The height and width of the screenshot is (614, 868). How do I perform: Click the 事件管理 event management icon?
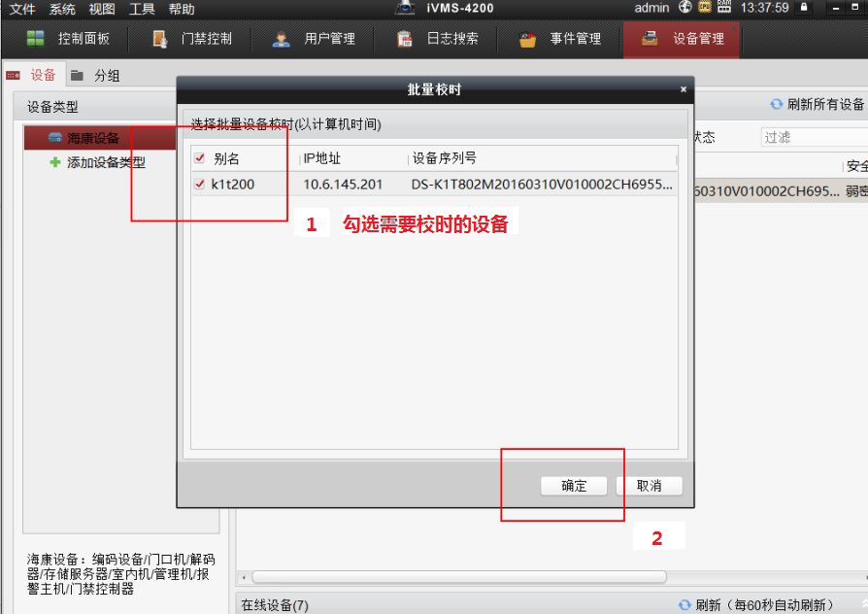[x=529, y=39]
